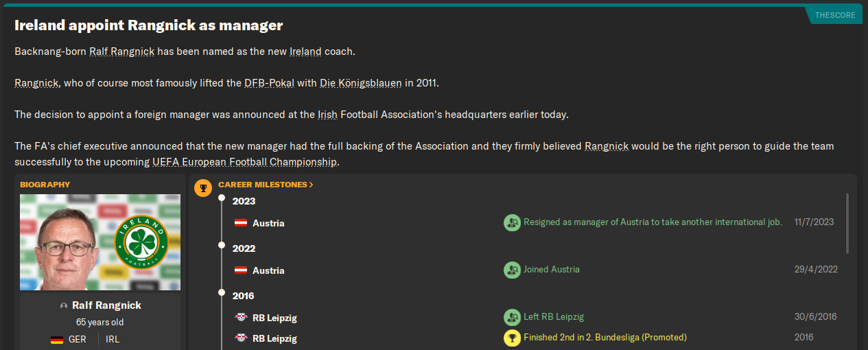The width and height of the screenshot is (868, 350).
Task: Click the TheScore source tag
Action: (x=834, y=14)
